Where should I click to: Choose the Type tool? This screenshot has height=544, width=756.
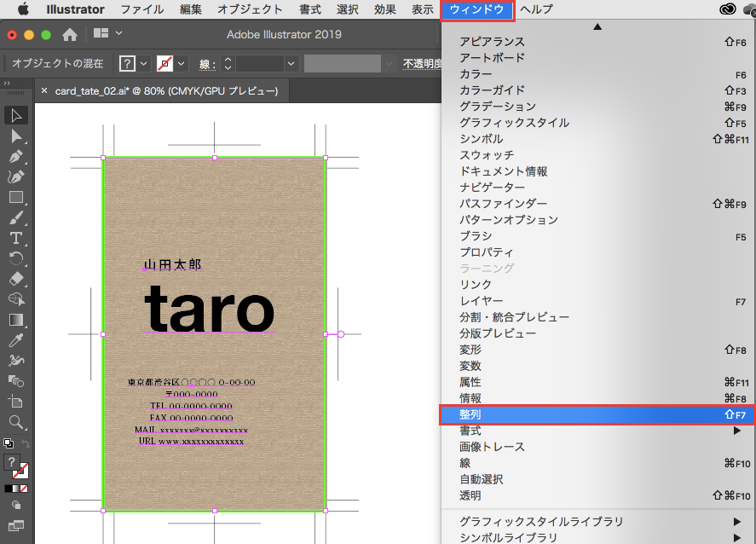16,238
